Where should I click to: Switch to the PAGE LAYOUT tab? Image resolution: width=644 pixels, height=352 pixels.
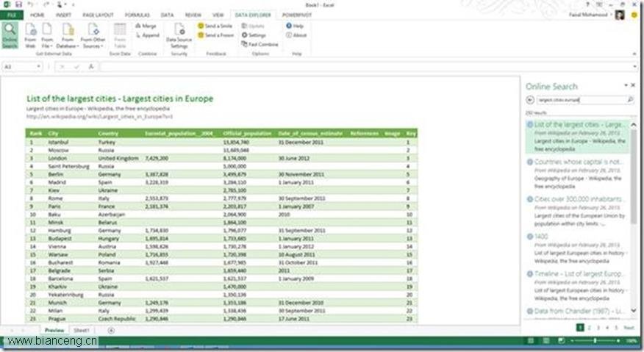pos(98,15)
